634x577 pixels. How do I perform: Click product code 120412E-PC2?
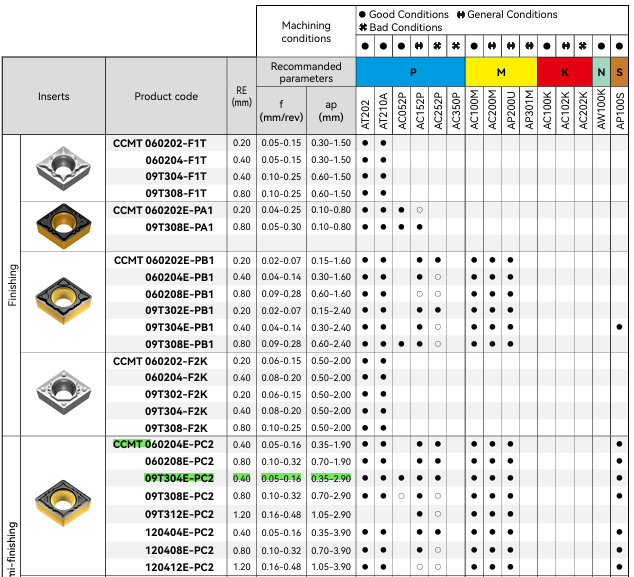[179, 567]
